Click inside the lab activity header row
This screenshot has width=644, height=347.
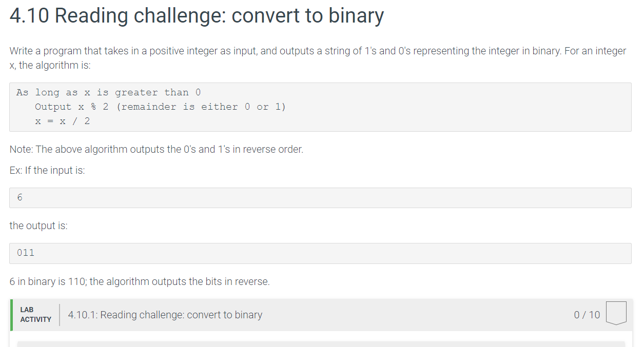359,315
